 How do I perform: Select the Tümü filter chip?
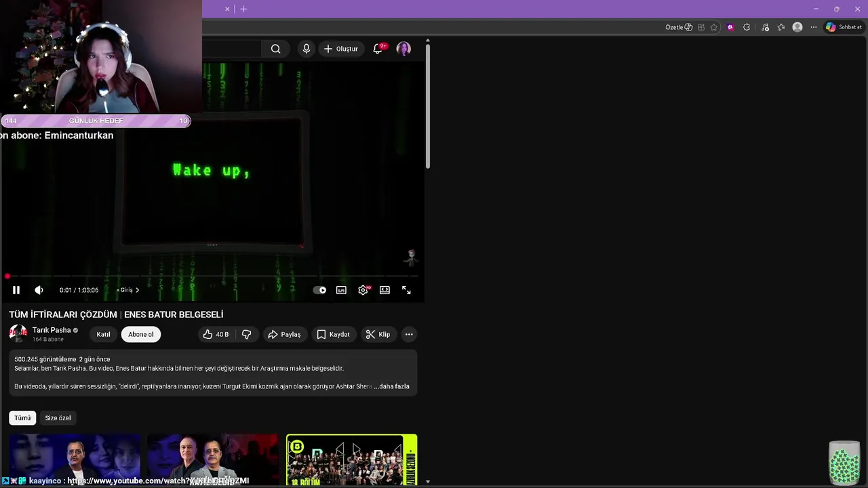click(x=22, y=418)
